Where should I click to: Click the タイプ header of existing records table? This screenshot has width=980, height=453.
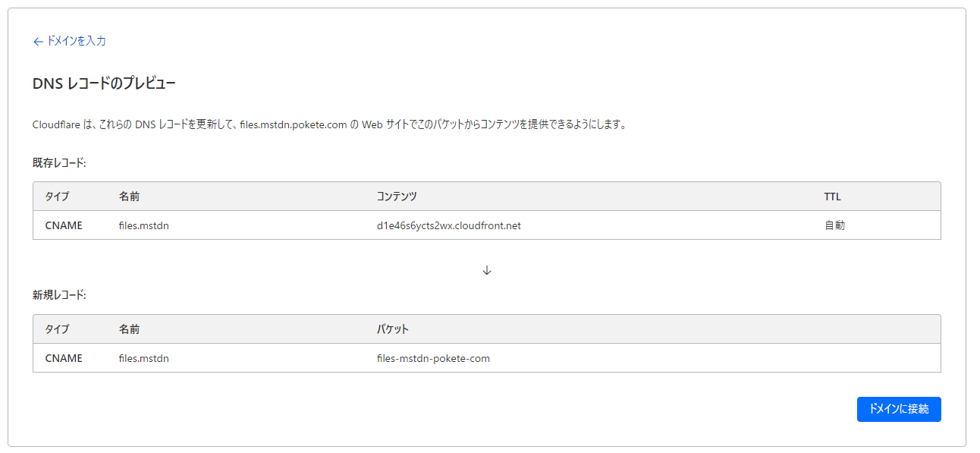(x=57, y=197)
